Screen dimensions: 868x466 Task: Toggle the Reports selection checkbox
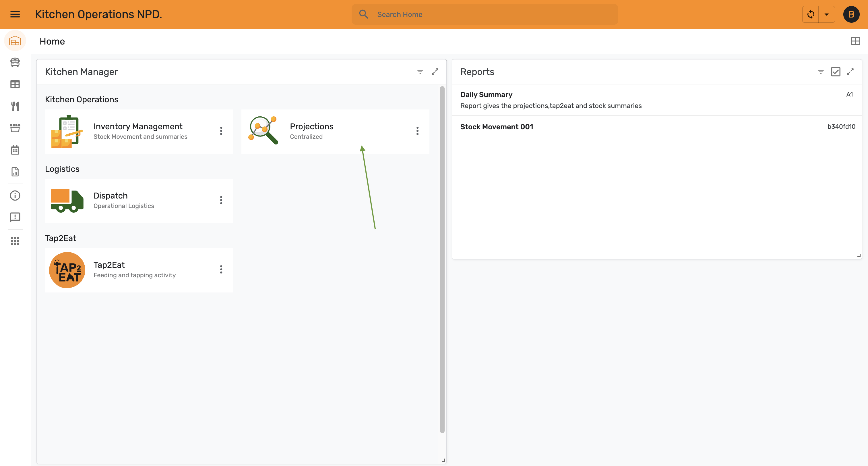click(x=836, y=72)
